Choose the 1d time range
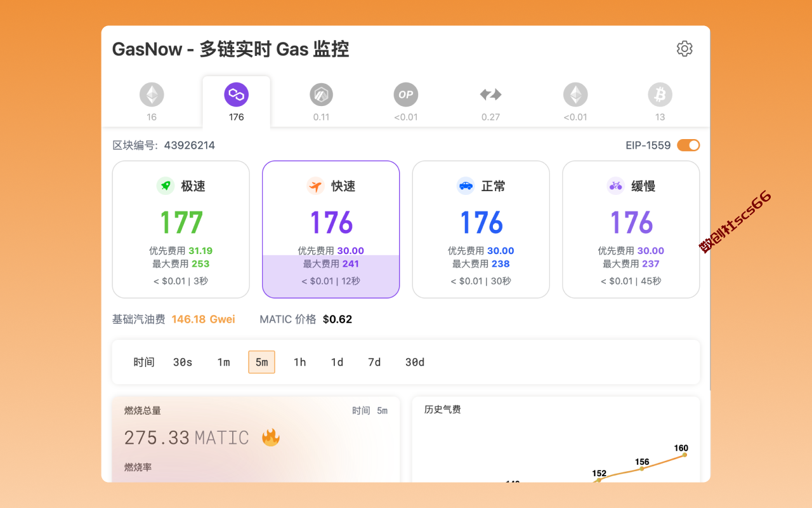Image resolution: width=812 pixels, height=508 pixels. [x=337, y=362]
